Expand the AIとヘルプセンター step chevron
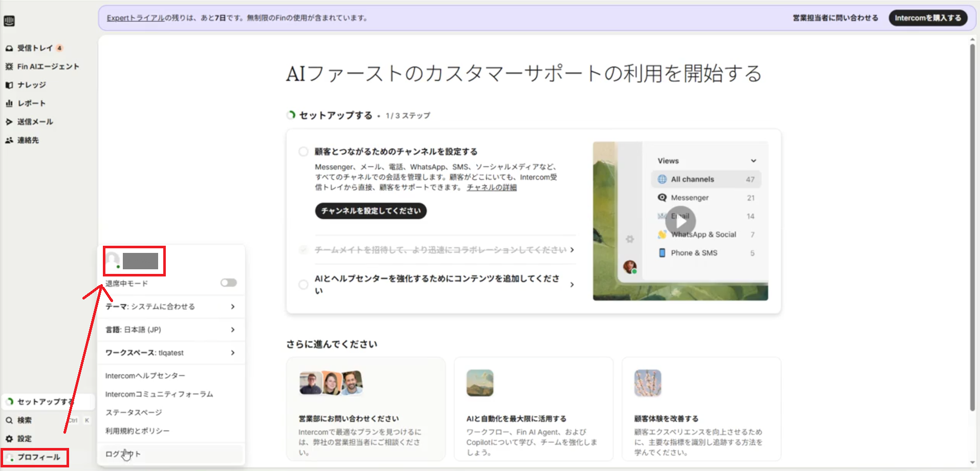The image size is (980, 471). pos(572,285)
